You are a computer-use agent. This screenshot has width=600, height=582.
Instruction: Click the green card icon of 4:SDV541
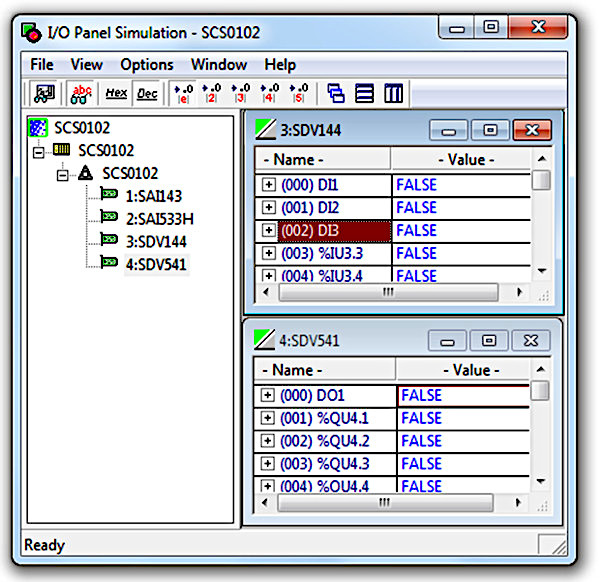[109, 262]
